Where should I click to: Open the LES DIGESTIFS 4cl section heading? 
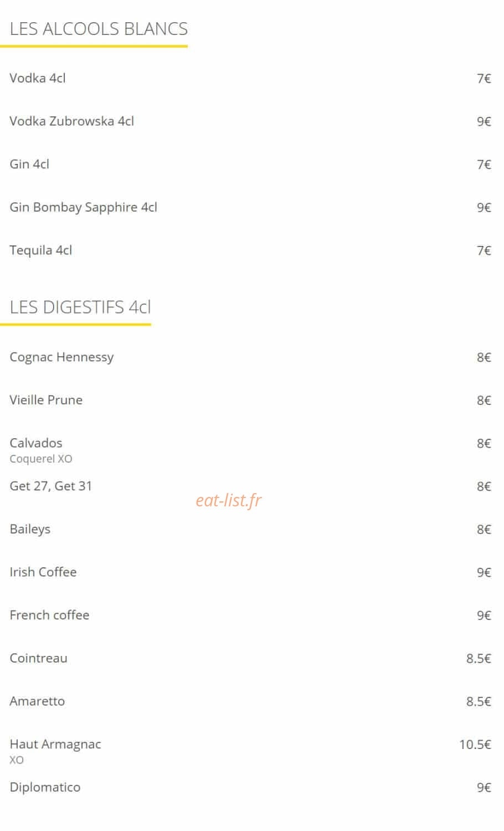[80, 307]
